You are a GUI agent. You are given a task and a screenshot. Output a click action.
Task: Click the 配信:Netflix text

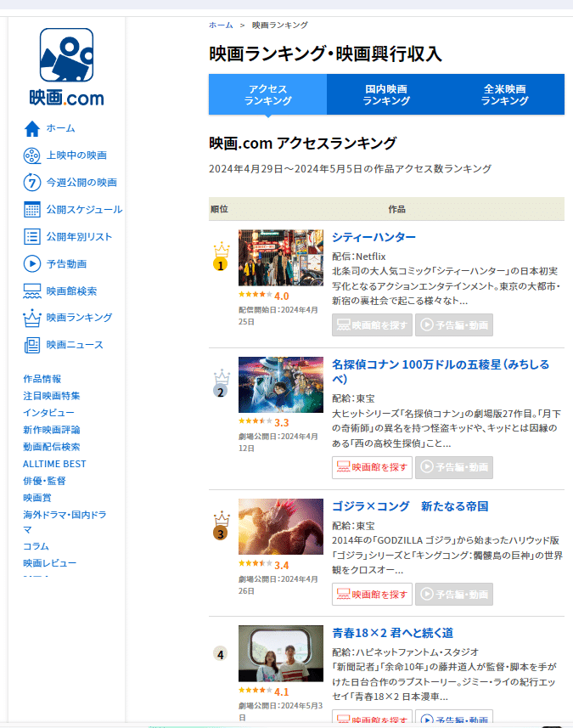pos(358,257)
